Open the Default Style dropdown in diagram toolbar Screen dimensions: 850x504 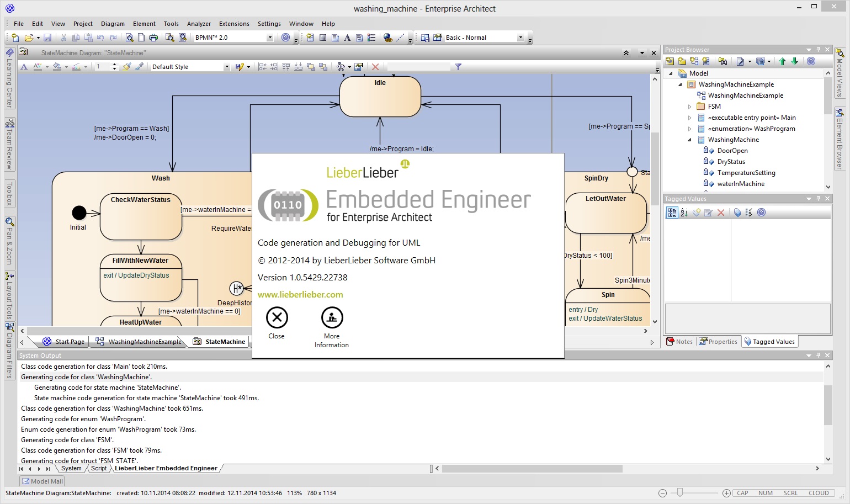pos(226,66)
